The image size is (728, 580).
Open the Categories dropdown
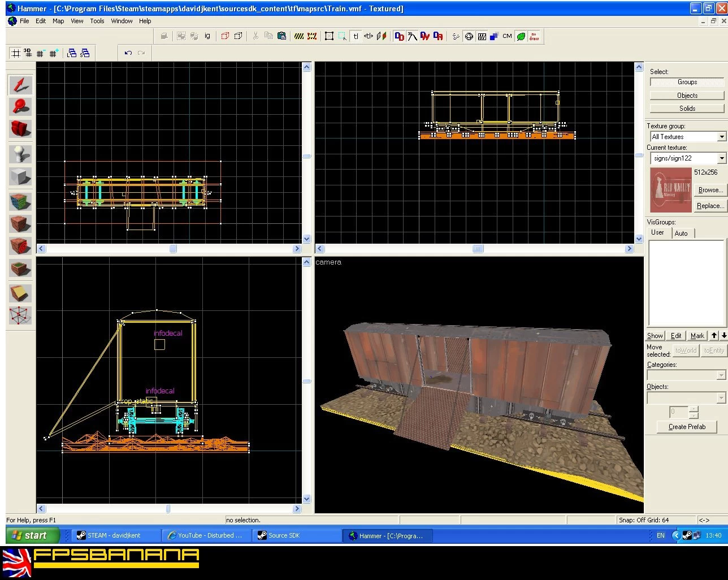(x=721, y=375)
